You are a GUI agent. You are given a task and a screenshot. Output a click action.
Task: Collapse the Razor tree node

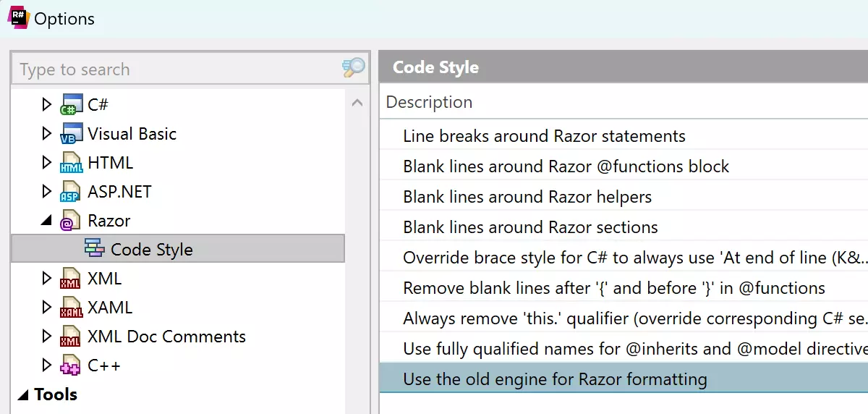coord(47,221)
